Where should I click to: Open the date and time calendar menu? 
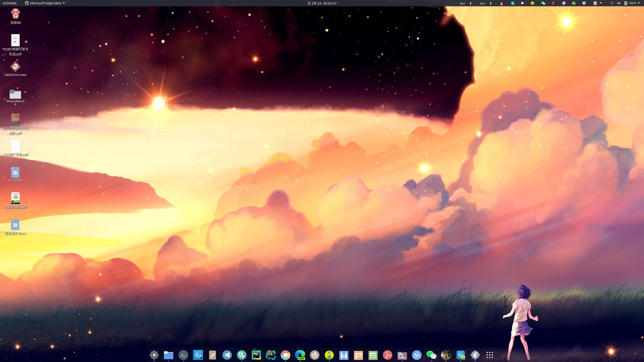pyautogui.click(x=322, y=3)
